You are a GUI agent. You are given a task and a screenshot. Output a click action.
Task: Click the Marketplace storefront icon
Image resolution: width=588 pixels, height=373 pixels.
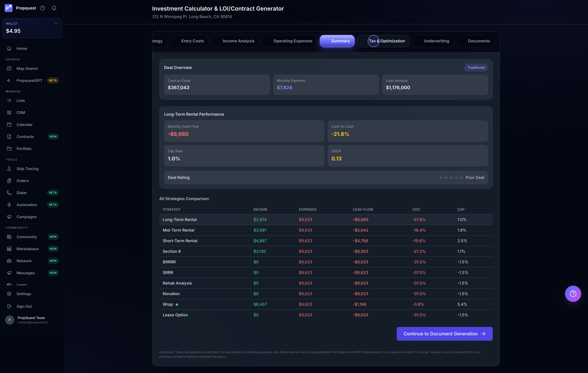click(9, 249)
